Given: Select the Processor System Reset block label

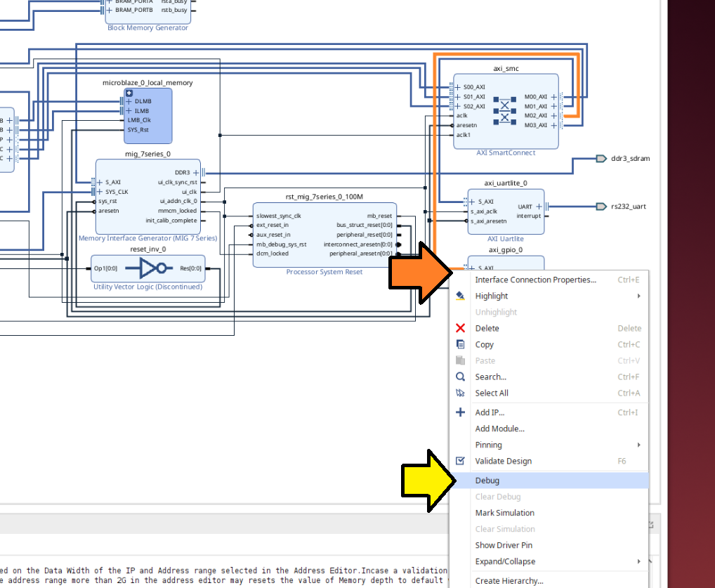Looking at the screenshot, I should (x=324, y=272).
